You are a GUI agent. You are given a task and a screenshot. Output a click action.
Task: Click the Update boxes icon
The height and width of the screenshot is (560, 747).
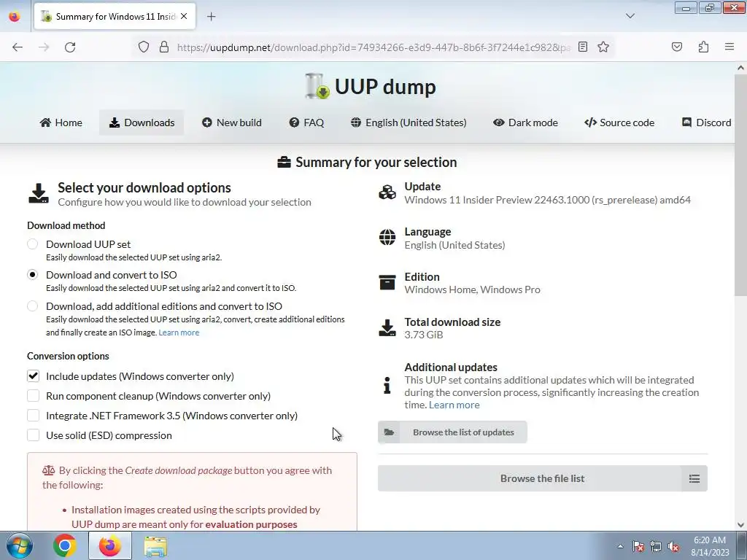387,192
